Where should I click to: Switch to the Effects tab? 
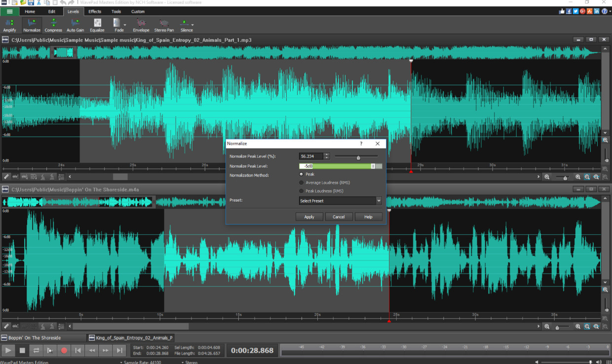pyautogui.click(x=95, y=11)
